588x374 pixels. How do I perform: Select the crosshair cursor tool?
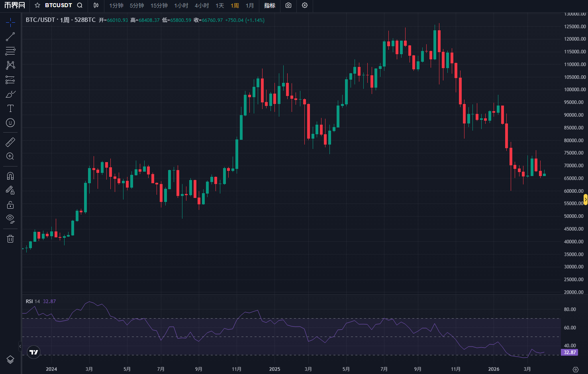[x=10, y=22]
